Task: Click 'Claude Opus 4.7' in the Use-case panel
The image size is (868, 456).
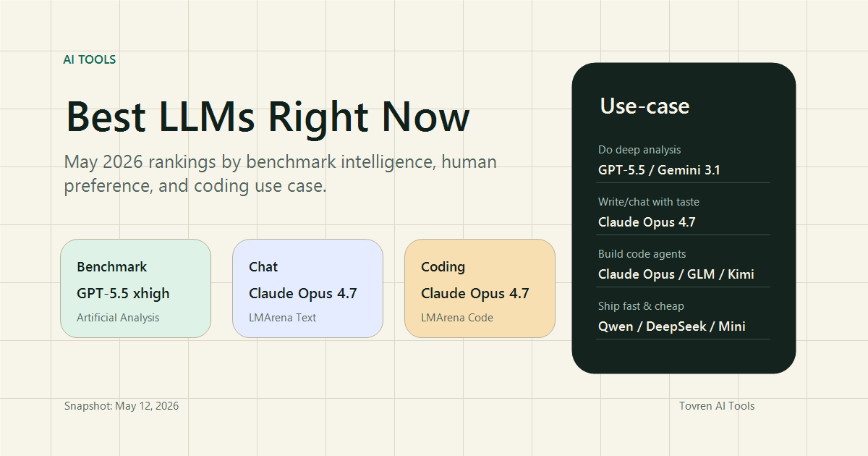Action: tap(647, 222)
